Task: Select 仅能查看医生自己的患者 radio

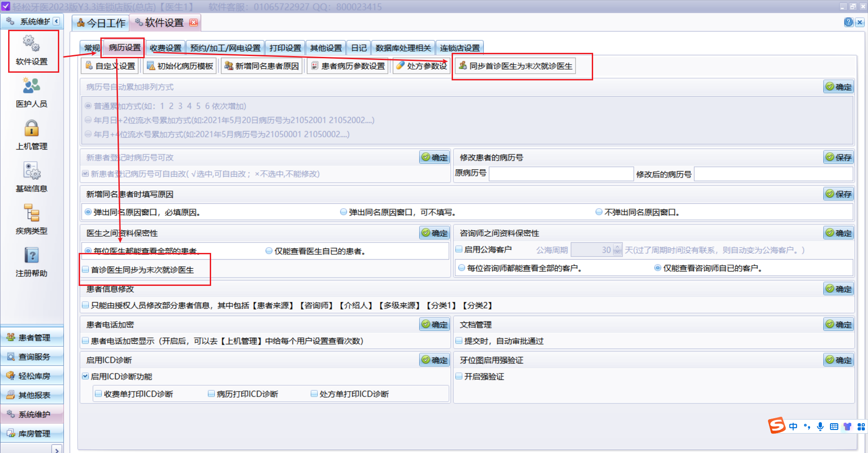Action: [x=269, y=251]
